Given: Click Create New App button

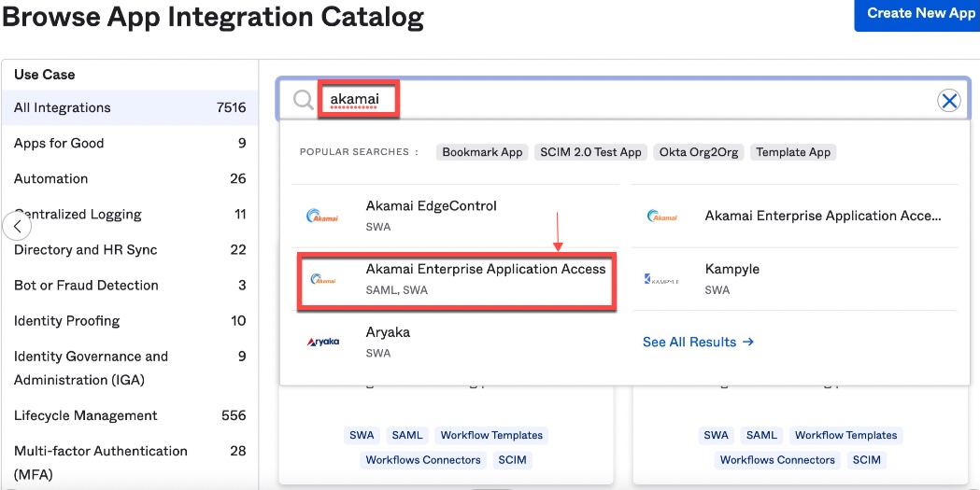Looking at the screenshot, I should [919, 14].
